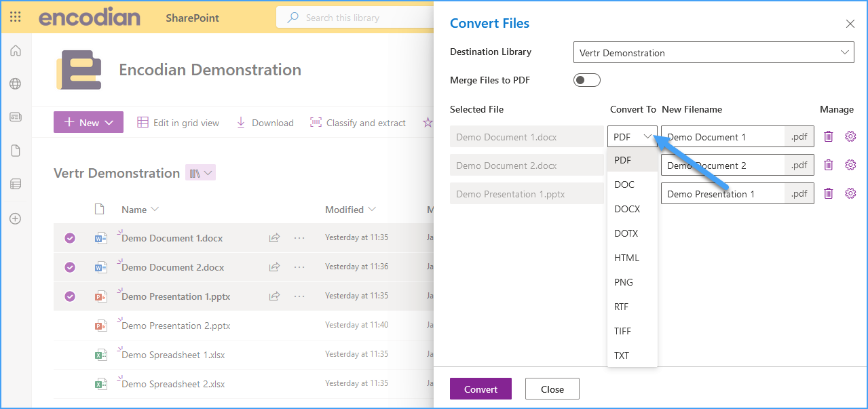
Task: Click the purple Convert button
Action: [x=480, y=389]
